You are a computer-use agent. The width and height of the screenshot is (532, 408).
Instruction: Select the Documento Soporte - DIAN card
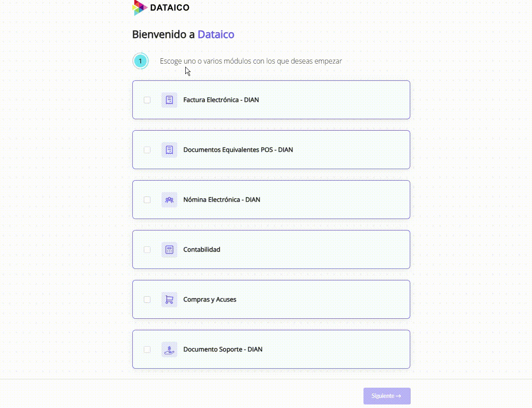pyautogui.click(x=271, y=349)
